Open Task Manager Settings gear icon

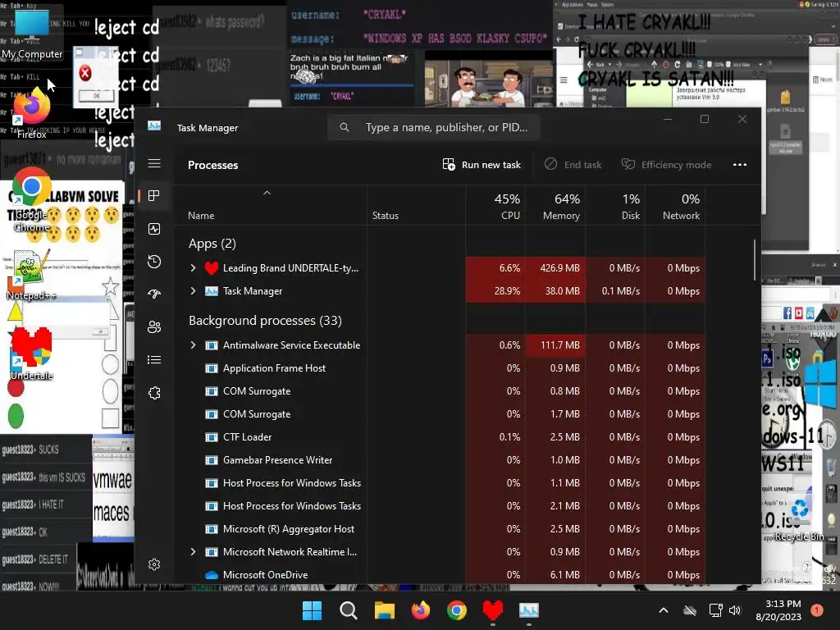154,564
